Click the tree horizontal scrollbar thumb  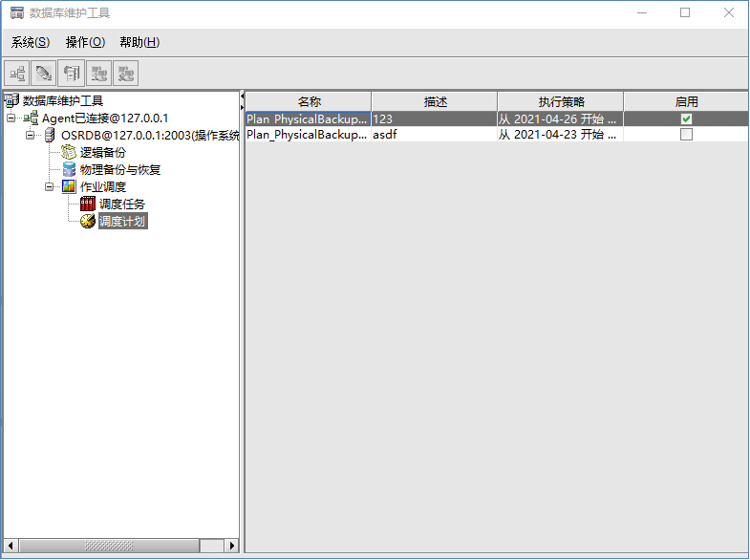tap(109, 545)
